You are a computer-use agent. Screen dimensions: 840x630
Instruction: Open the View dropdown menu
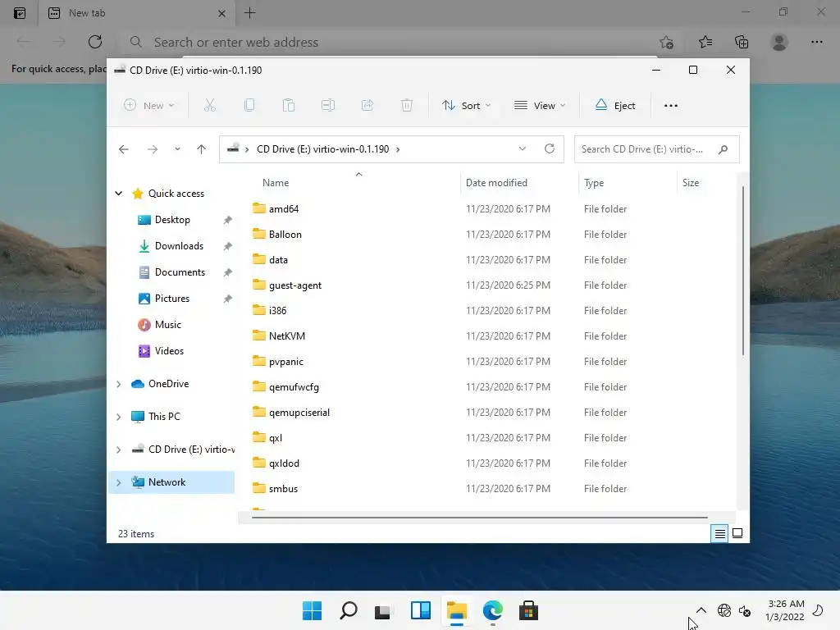540,106
